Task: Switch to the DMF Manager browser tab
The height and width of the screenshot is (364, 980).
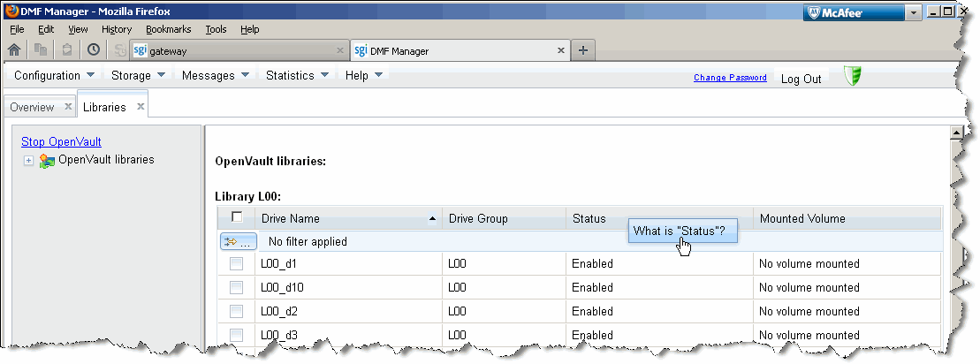Action: pyautogui.click(x=460, y=50)
